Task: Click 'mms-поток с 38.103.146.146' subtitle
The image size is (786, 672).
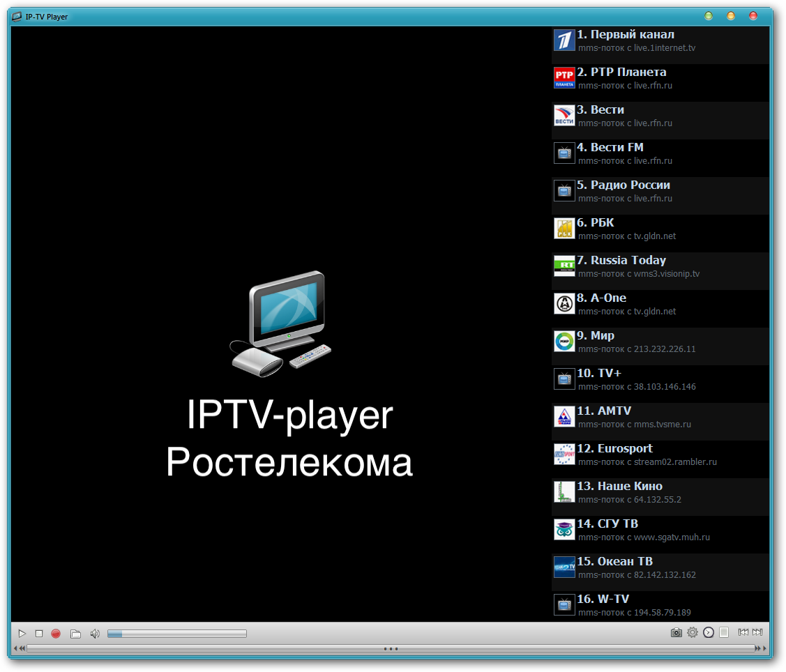Action: [x=637, y=387]
